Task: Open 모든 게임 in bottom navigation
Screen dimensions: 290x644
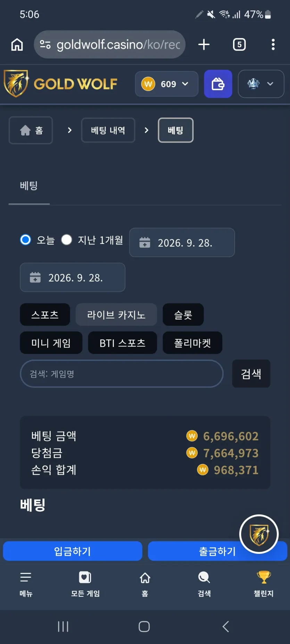Action: (85, 584)
